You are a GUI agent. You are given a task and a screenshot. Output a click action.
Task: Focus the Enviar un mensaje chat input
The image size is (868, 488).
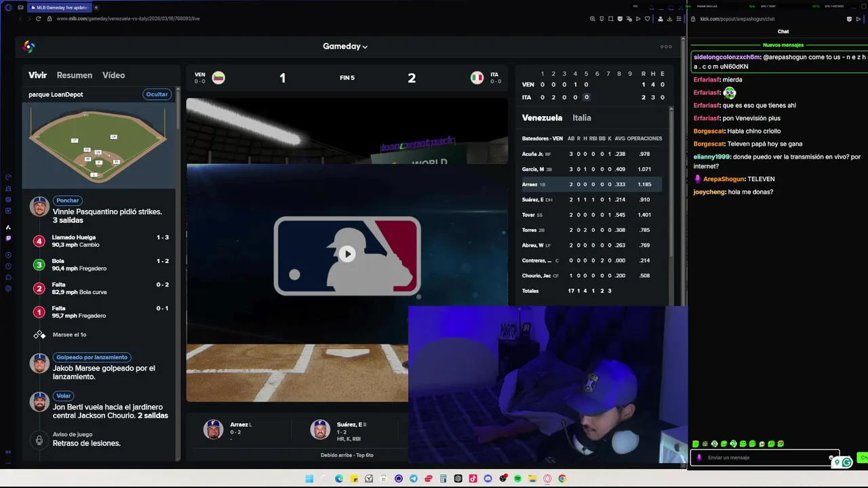766,457
